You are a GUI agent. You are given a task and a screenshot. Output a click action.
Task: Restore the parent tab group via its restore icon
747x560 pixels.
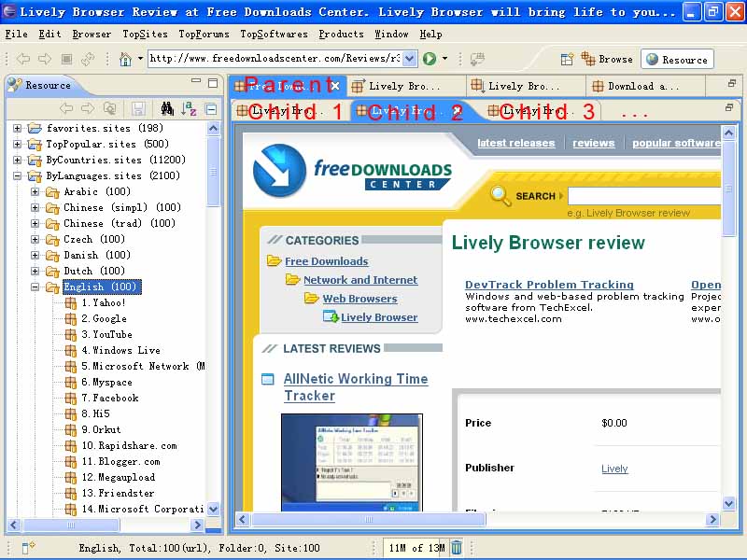(732, 83)
